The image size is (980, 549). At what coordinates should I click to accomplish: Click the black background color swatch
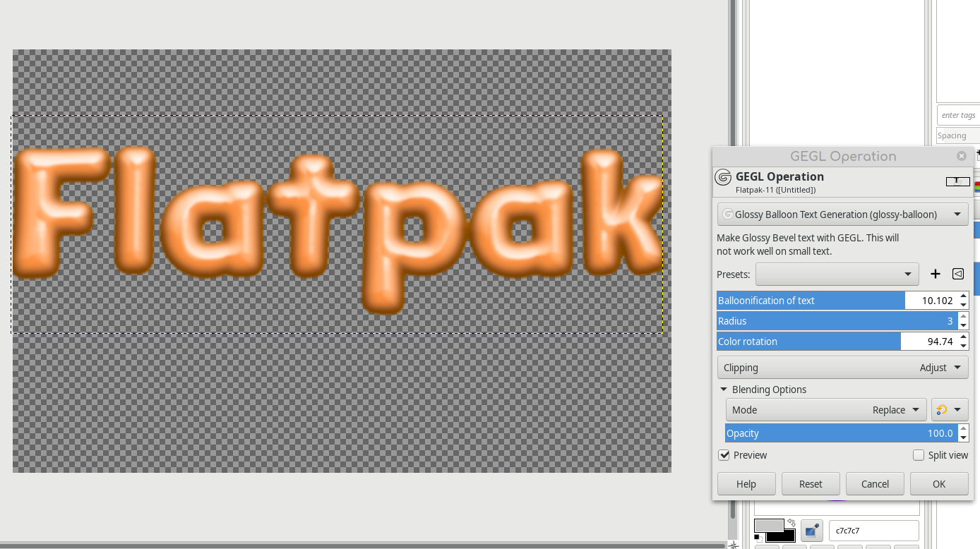click(787, 537)
